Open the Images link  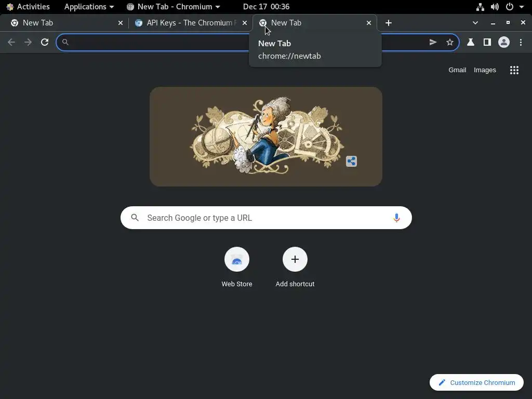pos(485,70)
